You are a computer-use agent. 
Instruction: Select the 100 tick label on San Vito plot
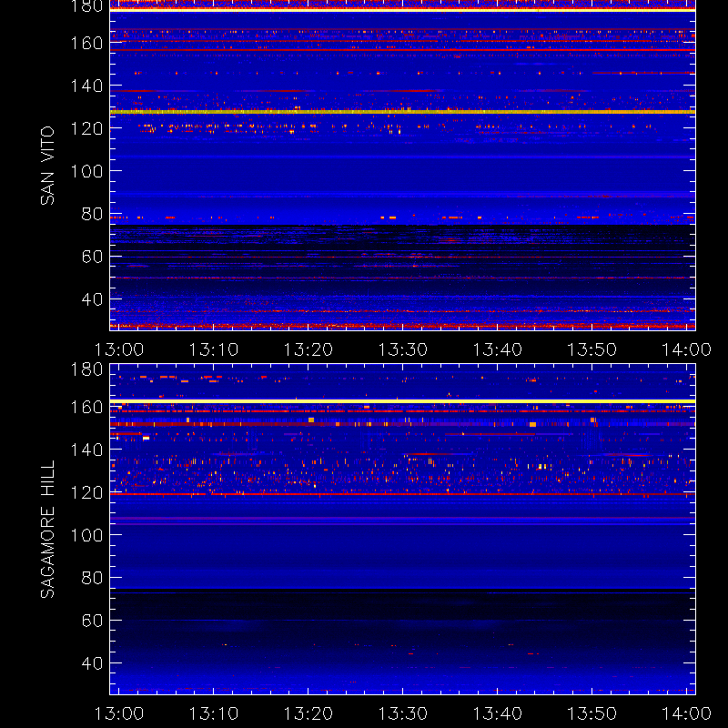pyautogui.click(x=86, y=171)
